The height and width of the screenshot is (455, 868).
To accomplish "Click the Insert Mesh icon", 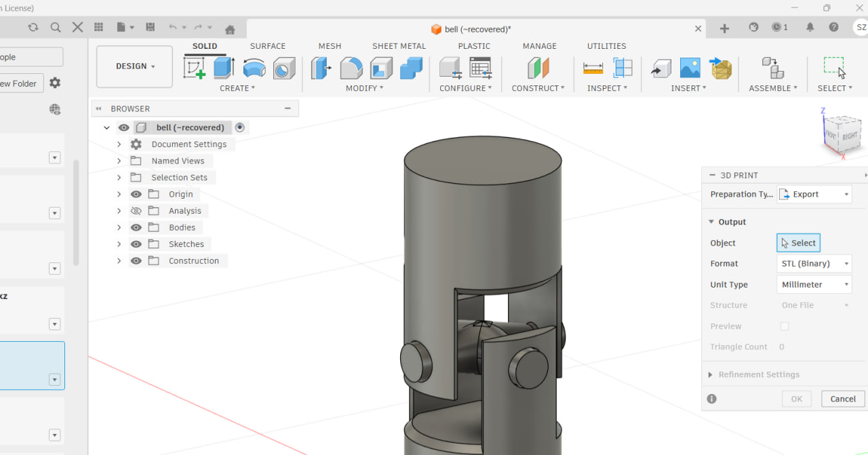I will pos(721,68).
